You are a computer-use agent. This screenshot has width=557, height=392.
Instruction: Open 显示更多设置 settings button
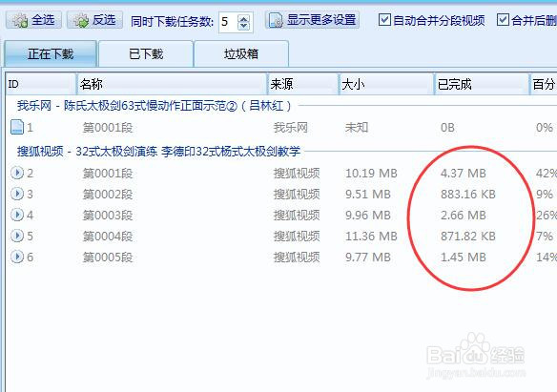312,20
